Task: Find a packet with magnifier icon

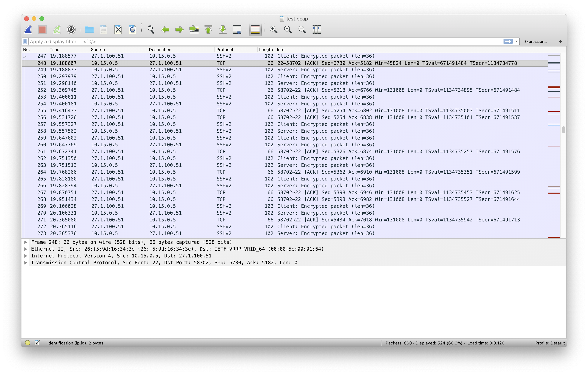Action: [x=151, y=30]
